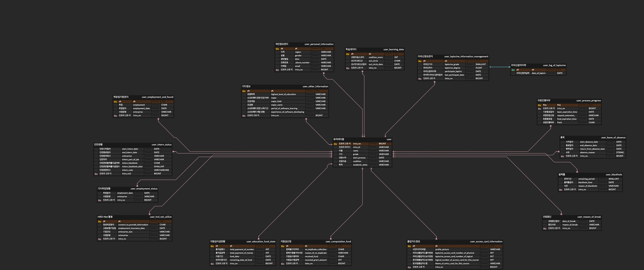Click the yellow pk key icon in user_access_card_information
This screenshot has height=270, width=644.
click(409, 246)
